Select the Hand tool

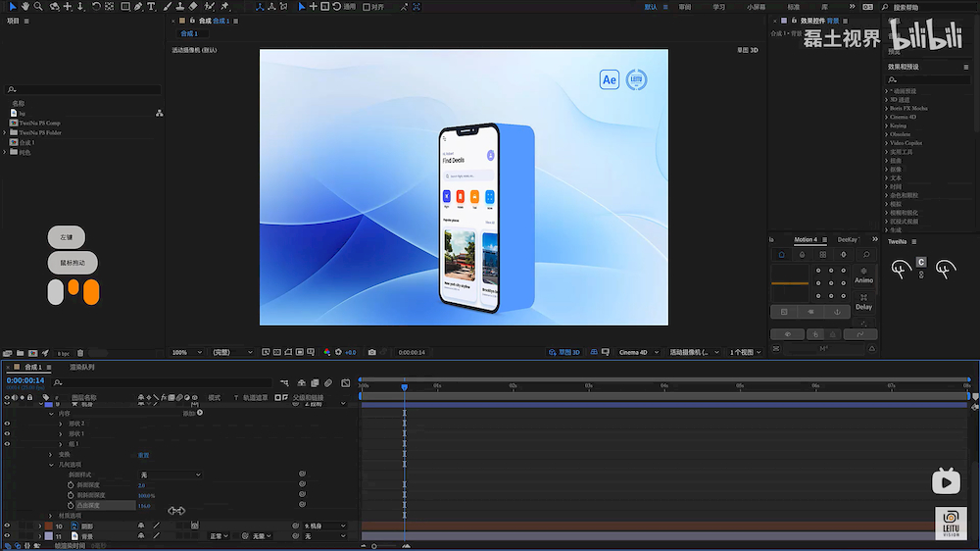click(x=25, y=6)
